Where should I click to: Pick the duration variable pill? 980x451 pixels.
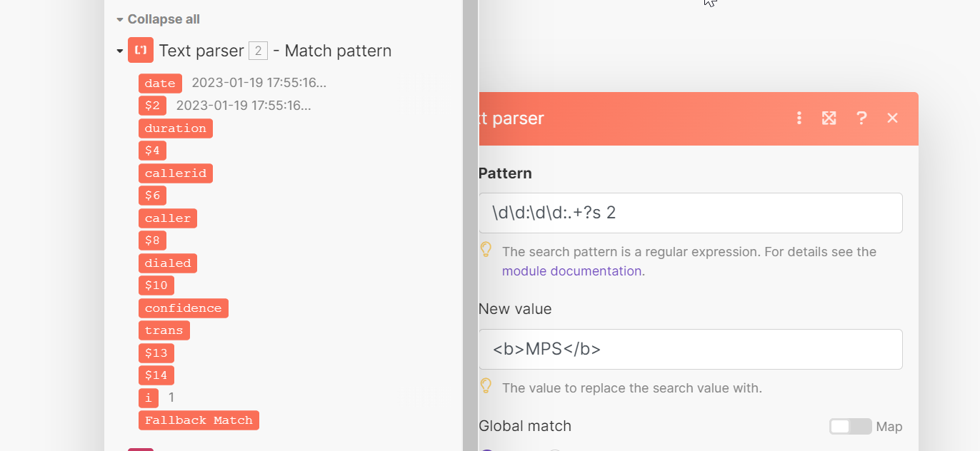[x=175, y=128]
